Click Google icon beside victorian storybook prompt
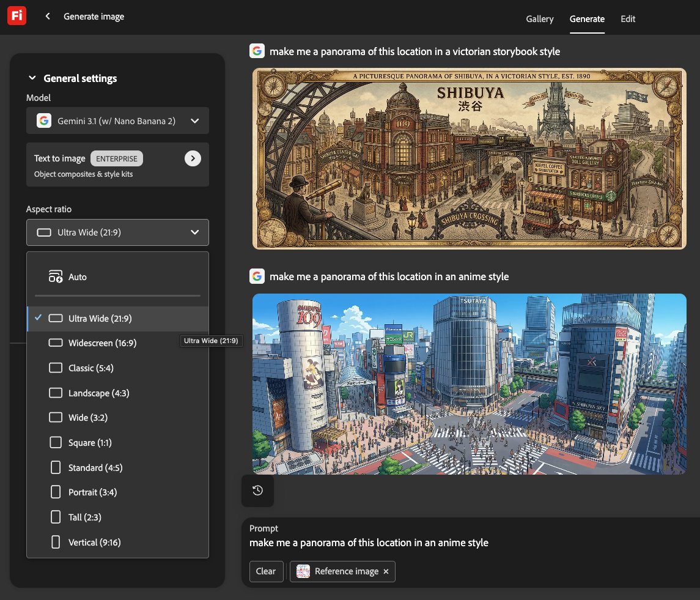 coord(257,51)
